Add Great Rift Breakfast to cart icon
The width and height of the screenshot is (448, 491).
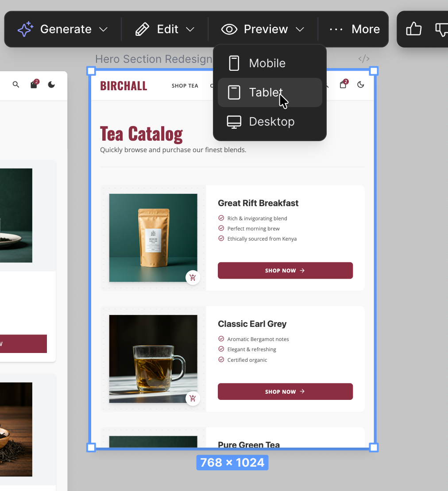[193, 277]
